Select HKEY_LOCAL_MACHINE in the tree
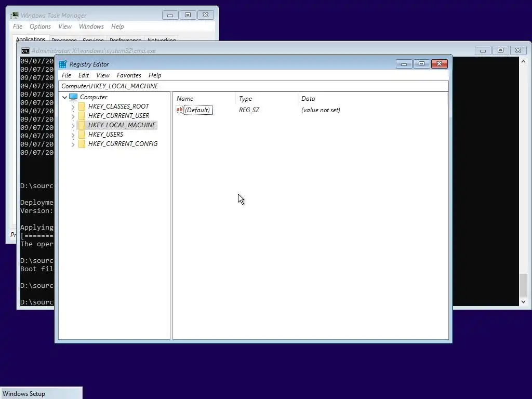The image size is (532, 399). [122, 125]
